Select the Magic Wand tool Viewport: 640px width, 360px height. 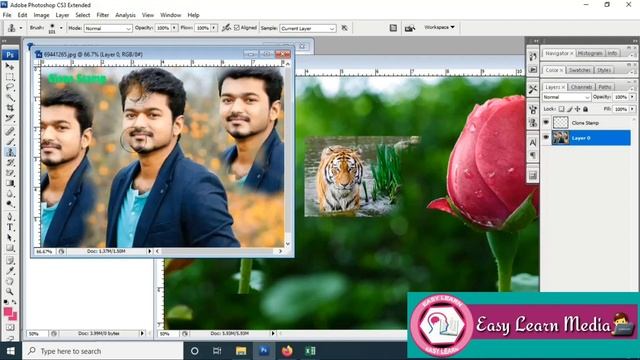(10, 98)
